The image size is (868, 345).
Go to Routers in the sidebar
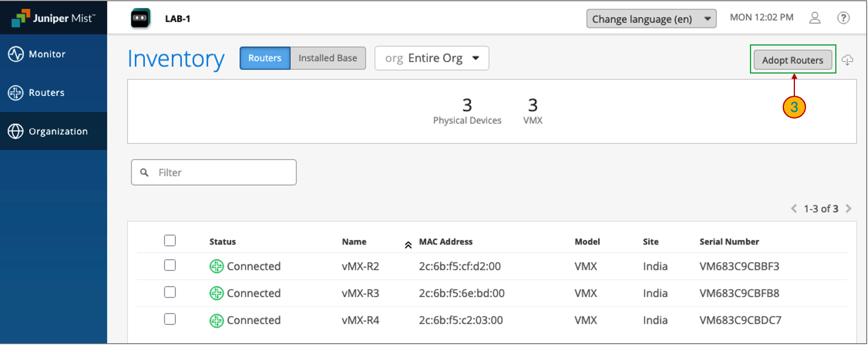tap(46, 93)
